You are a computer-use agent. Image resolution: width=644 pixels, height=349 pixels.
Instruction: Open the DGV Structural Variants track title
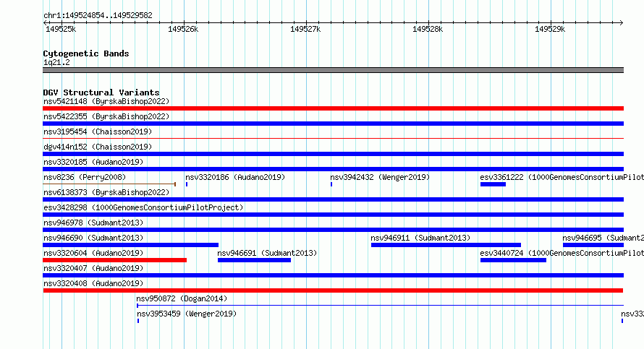pos(101,92)
